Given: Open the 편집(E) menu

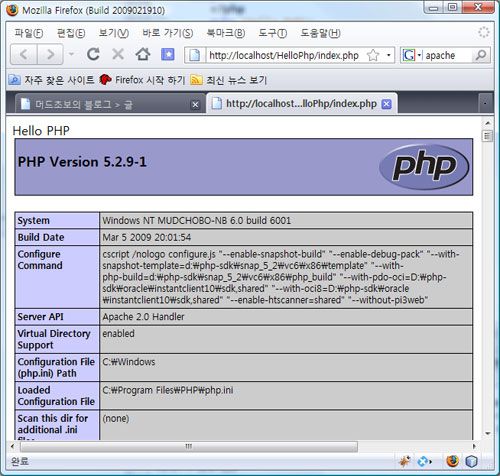Looking at the screenshot, I should click(71, 33).
